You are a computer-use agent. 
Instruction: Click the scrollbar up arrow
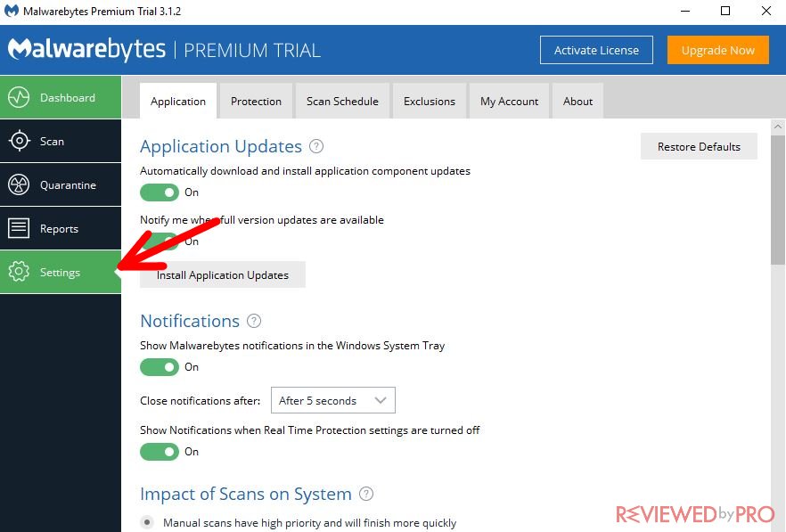tap(778, 127)
